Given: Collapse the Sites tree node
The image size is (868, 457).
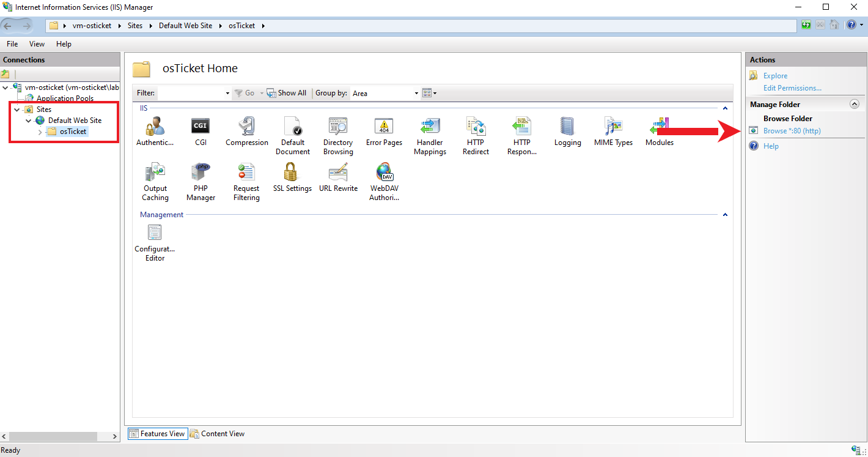Looking at the screenshot, I should (17, 110).
